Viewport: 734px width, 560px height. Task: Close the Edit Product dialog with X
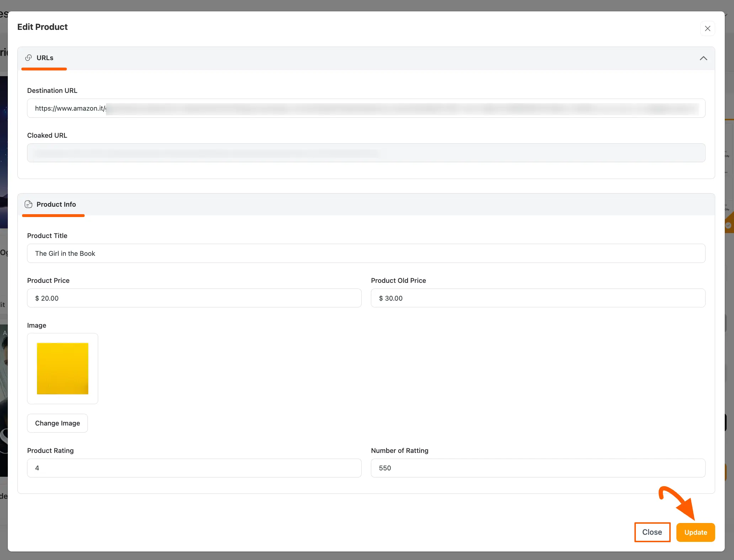pyautogui.click(x=707, y=28)
